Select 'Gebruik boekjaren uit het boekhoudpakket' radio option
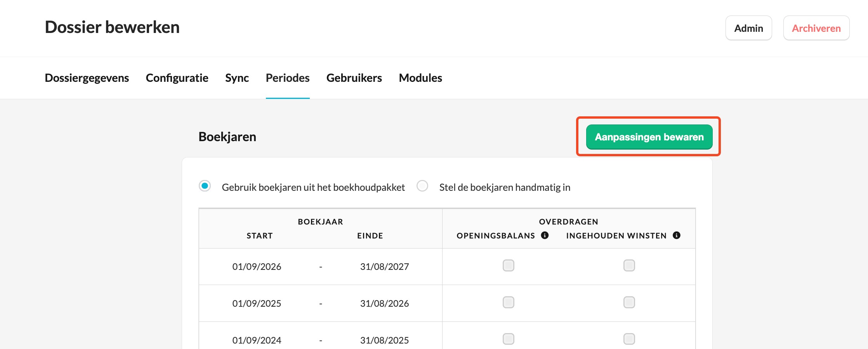Image resolution: width=868 pixels, height=349 pixels. tap(205, 186)
